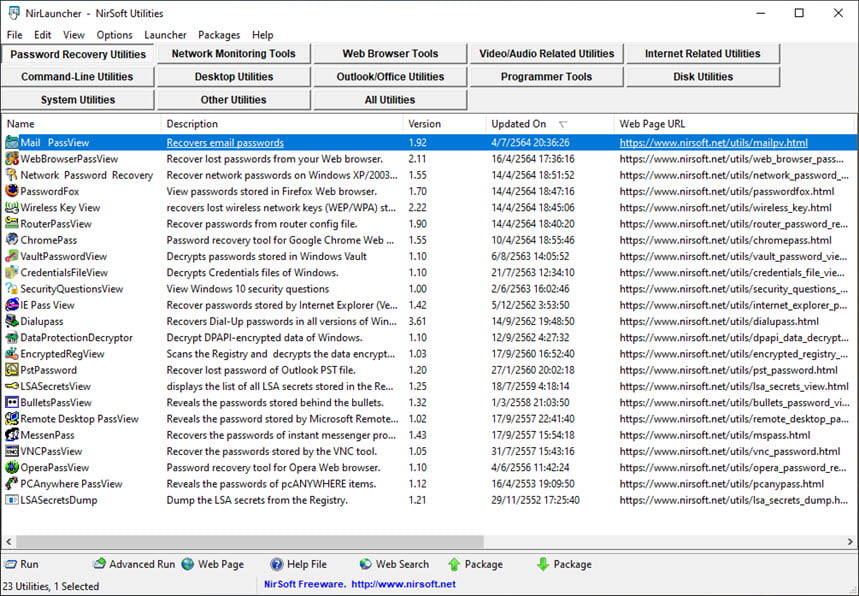Switch to Network Monitoring Tools tab

click(x=233, y=54)
